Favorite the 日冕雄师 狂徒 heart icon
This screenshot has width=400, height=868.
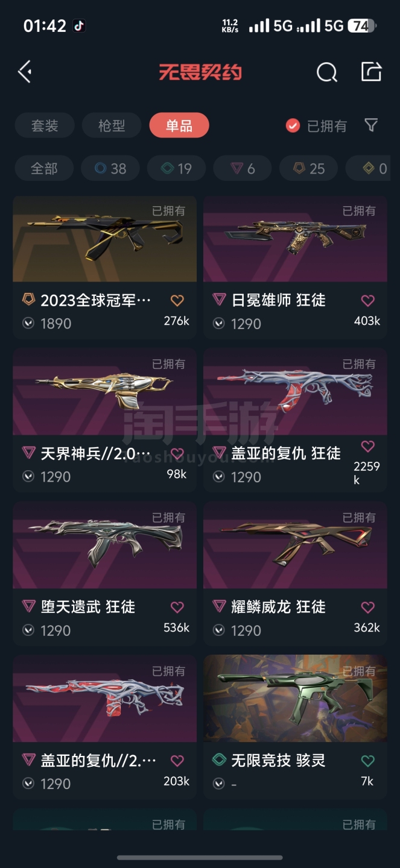367,300
